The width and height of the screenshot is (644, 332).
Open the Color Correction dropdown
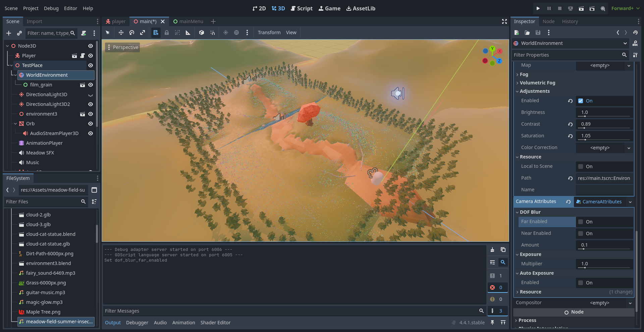click(604, 148)
